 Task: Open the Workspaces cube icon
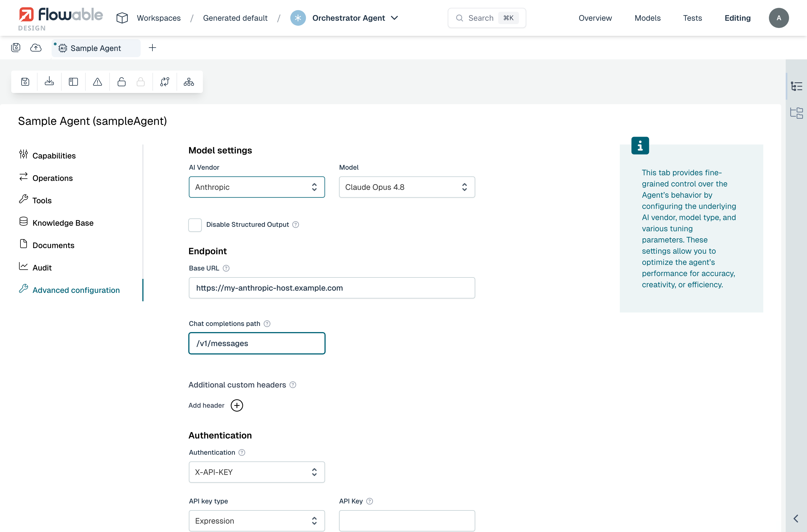122,18
